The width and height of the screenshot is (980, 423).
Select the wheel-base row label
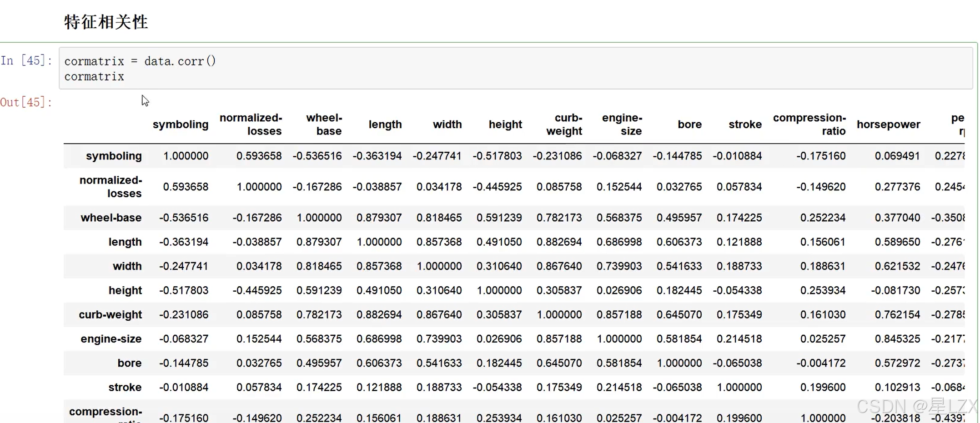[111, 218]
